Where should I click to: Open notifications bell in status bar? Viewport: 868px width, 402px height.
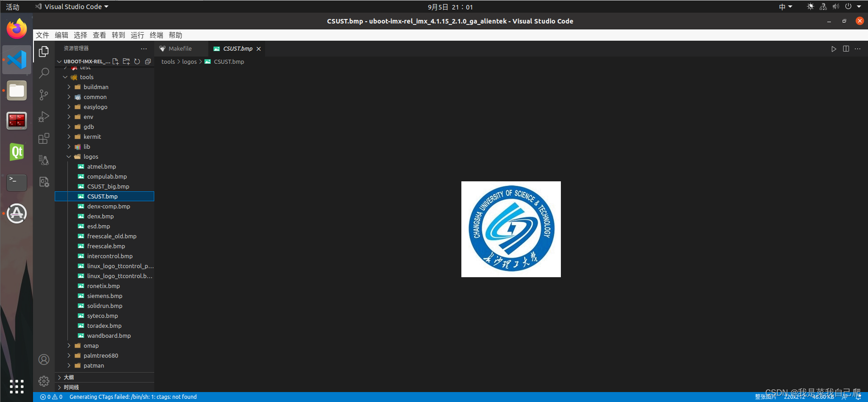click(858, 397)
